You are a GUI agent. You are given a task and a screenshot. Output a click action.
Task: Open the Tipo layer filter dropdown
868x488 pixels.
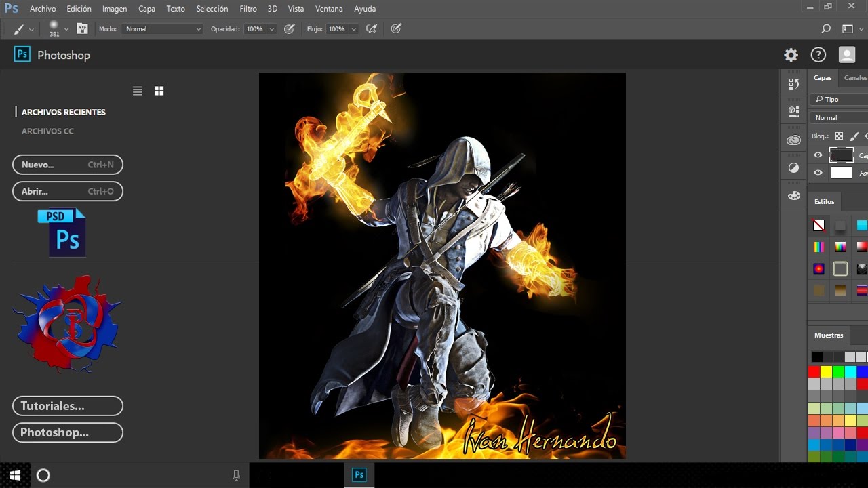point(840,100)
